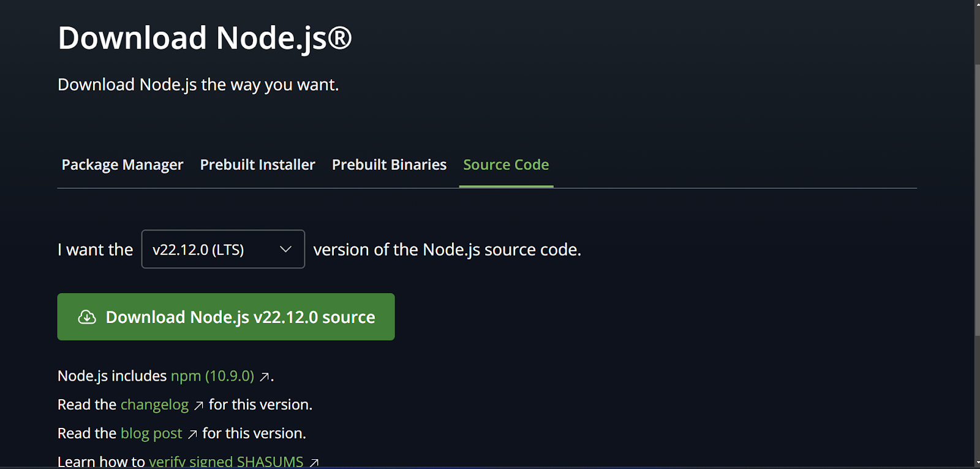980x469 pixels.
Task: Switch to the Package Manager tab
Action: coord(123,165)
